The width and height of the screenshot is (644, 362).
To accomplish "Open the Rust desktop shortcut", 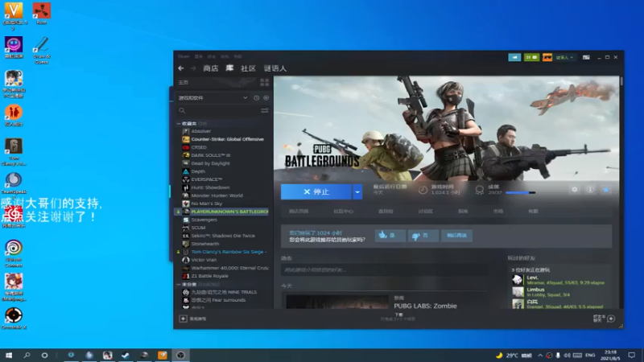I will tap(42, 13).
